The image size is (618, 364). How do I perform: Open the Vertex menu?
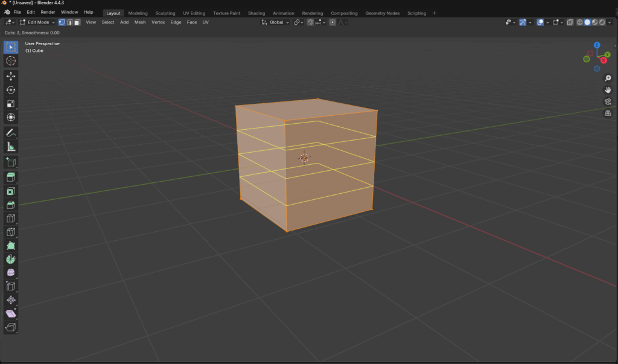point(158,22)
